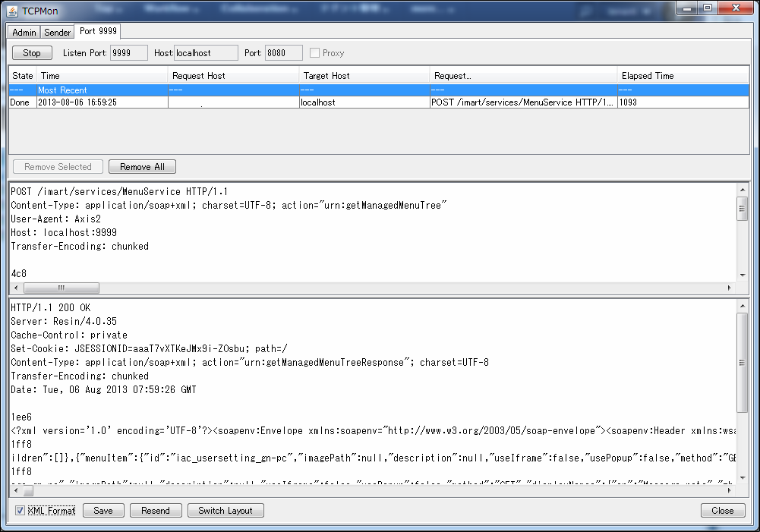
Task: Click the Done state cell
Action: click(23, 102)
